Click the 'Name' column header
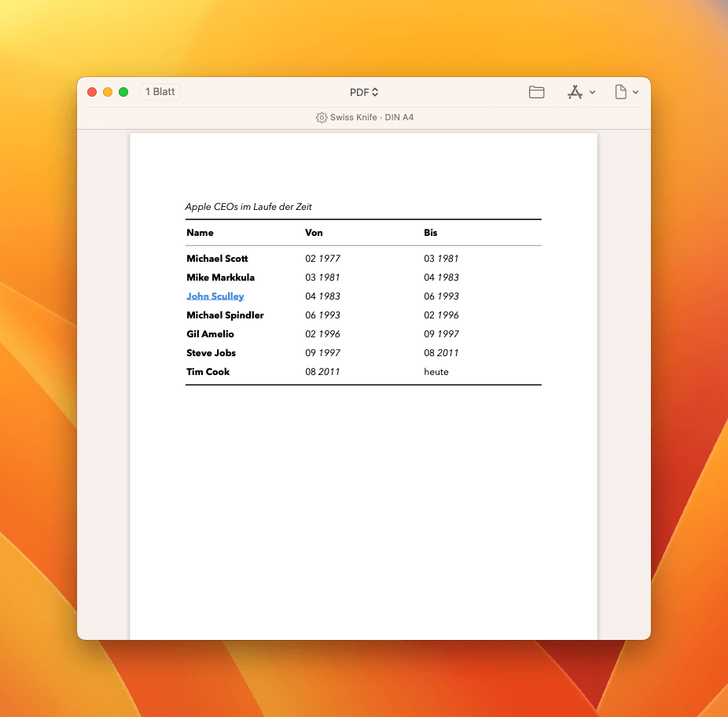The height and width of the screenshot is (717, 728). [200, 233]
